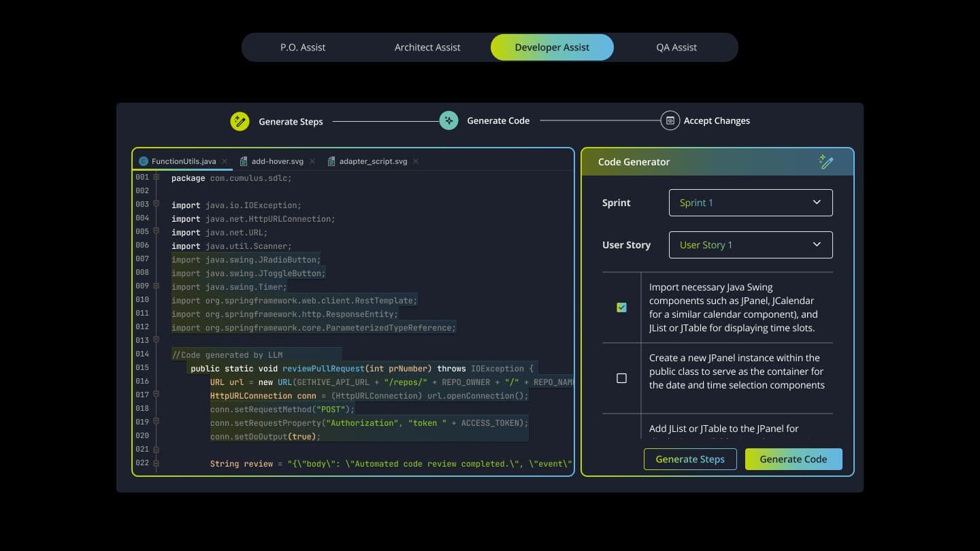Click the package com.cumulus.sdlc line
The image size is (980, 551).
[x=231, y=178]
